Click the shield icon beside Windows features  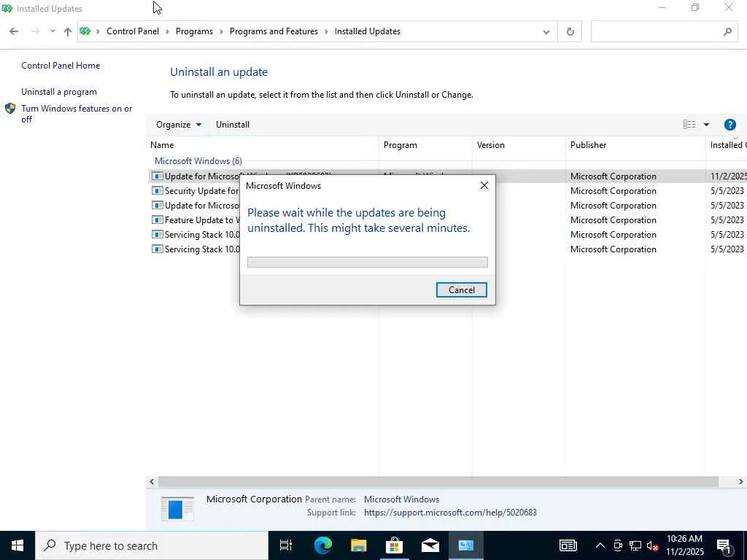pos(10,109)
